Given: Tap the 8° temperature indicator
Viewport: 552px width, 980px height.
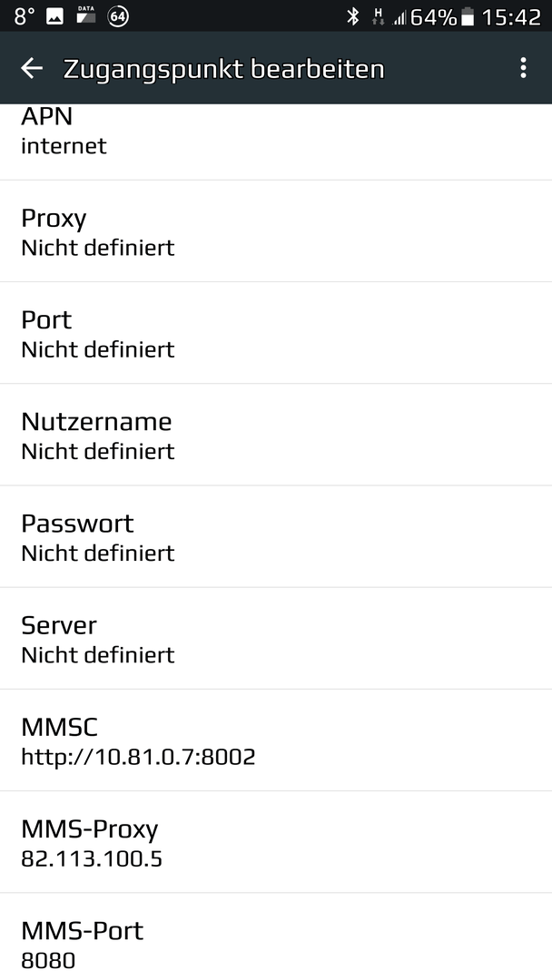Looking at the screenshot, I should (x=24, y=16).
